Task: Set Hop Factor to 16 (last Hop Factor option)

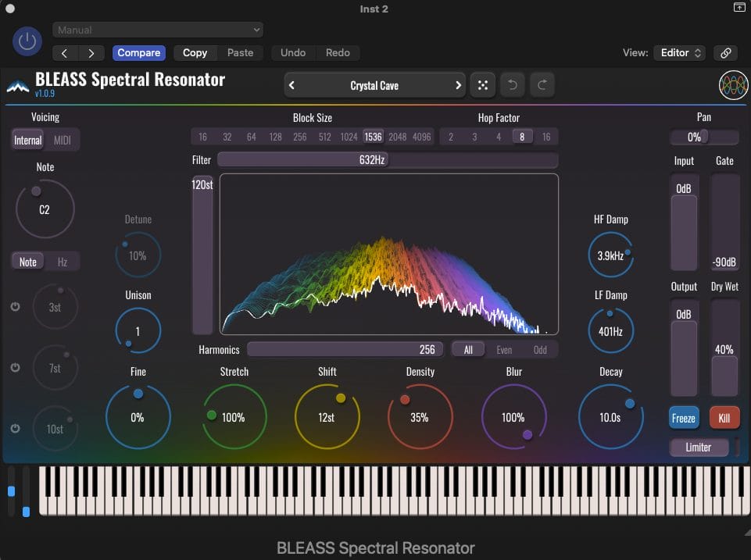Action: [546, 137]
